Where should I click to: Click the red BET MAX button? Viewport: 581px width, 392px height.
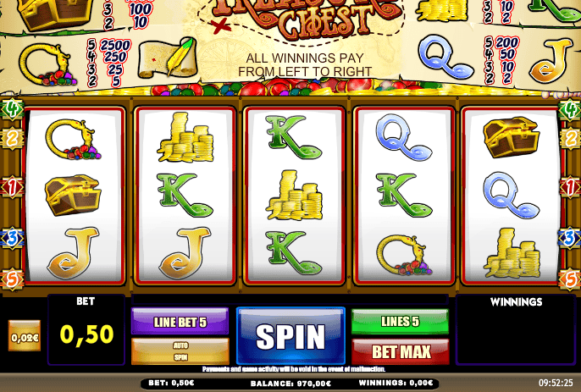(x=400, y=351)
